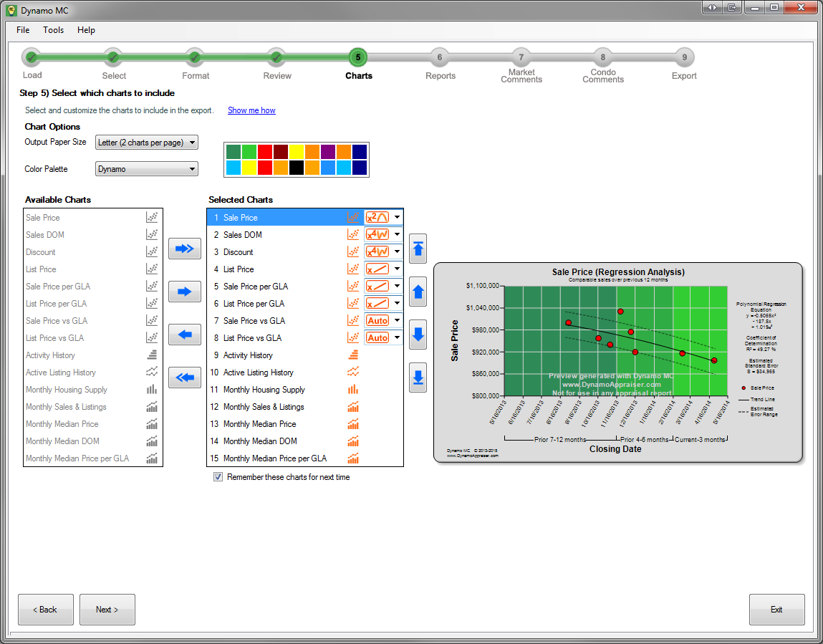The height and width of the screenshot is (644, 823).
Task: Expand the Sale Price regression type dropdown
Action: click(397, 218)
